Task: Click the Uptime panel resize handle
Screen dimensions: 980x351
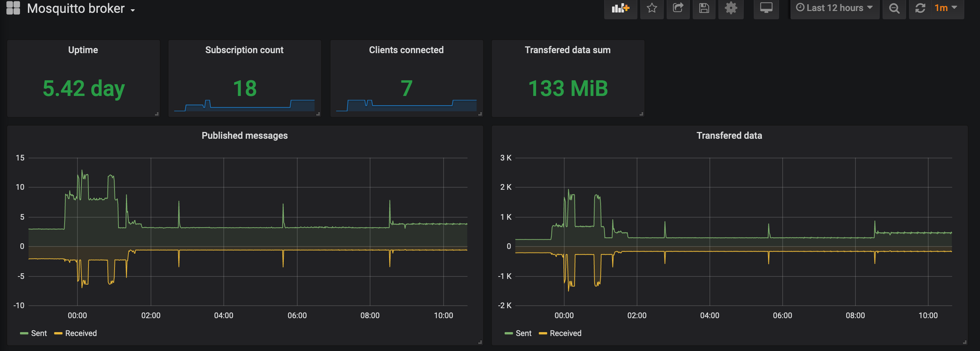Action: pyautogui.click(x=157, y=114)
